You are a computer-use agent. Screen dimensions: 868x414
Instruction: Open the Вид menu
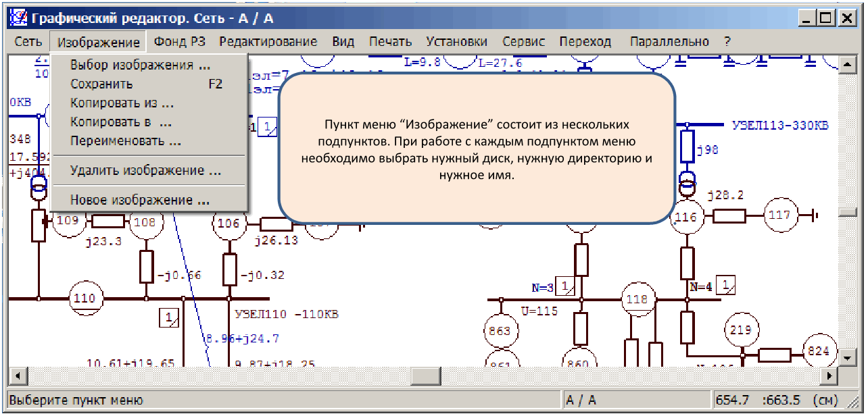click(343, 42)
